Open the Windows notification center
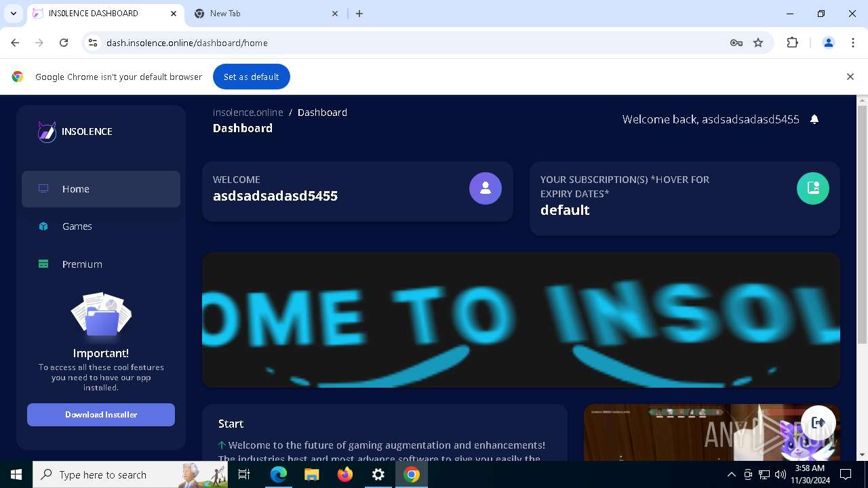This screenshot has width=868, height=488. (x=846, y=474)
